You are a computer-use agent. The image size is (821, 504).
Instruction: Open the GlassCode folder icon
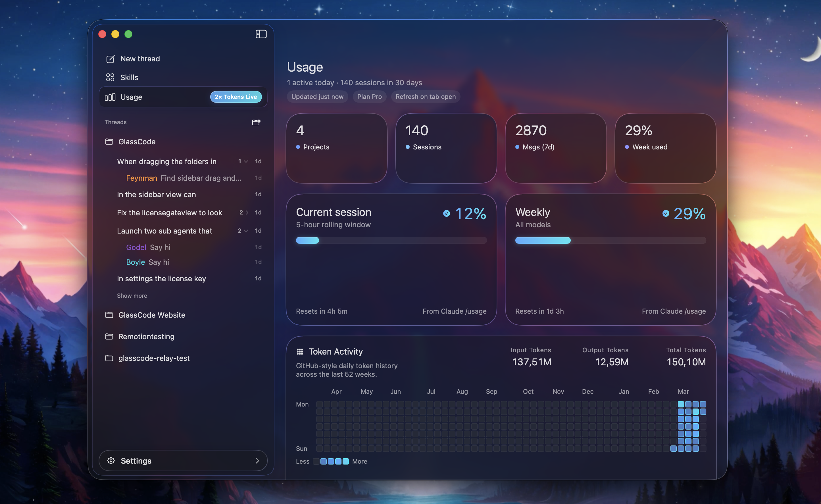pos(109,141)
